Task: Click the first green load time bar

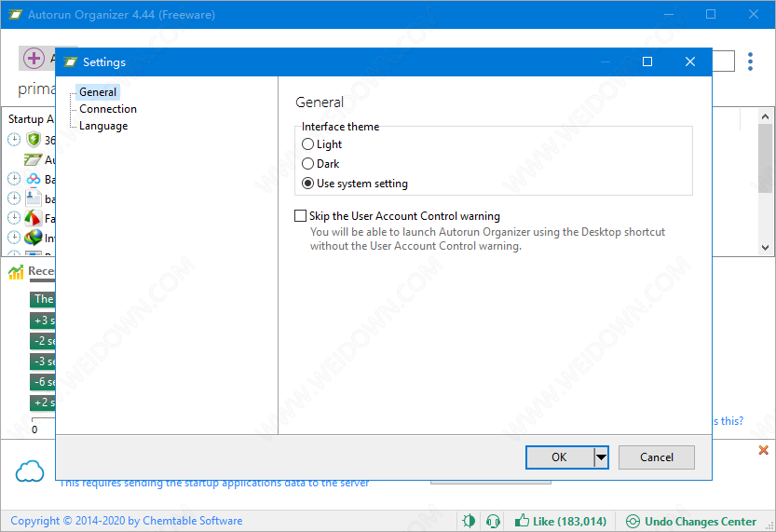Action: 43,299
